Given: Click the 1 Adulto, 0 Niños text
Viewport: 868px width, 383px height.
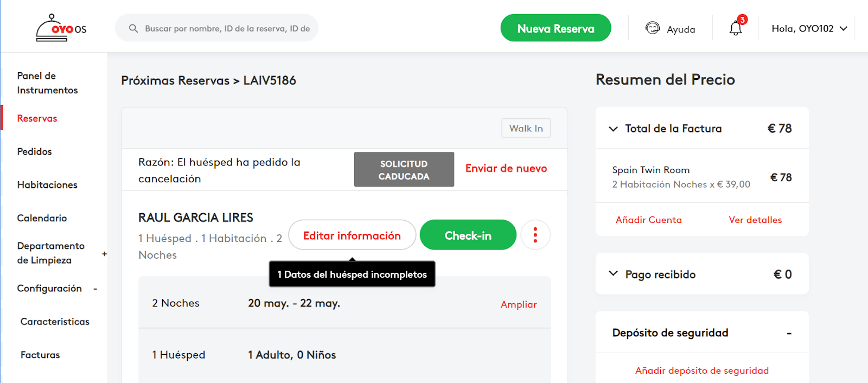Looking at the screenshot, I should 292,355.
